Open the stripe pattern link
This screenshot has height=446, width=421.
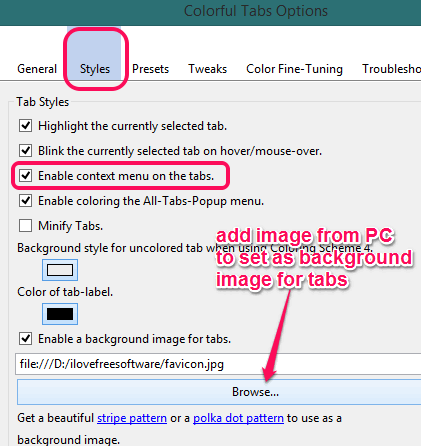(132, 418)
